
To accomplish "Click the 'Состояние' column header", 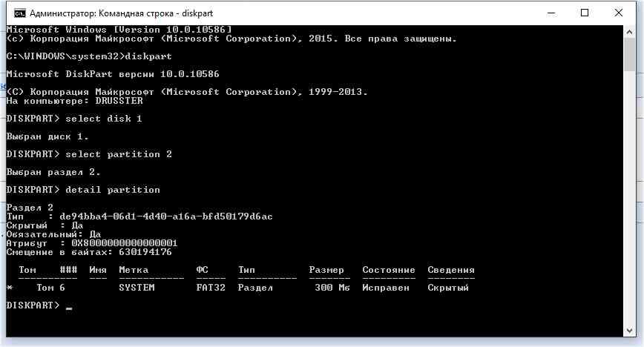I will point(389,270).
